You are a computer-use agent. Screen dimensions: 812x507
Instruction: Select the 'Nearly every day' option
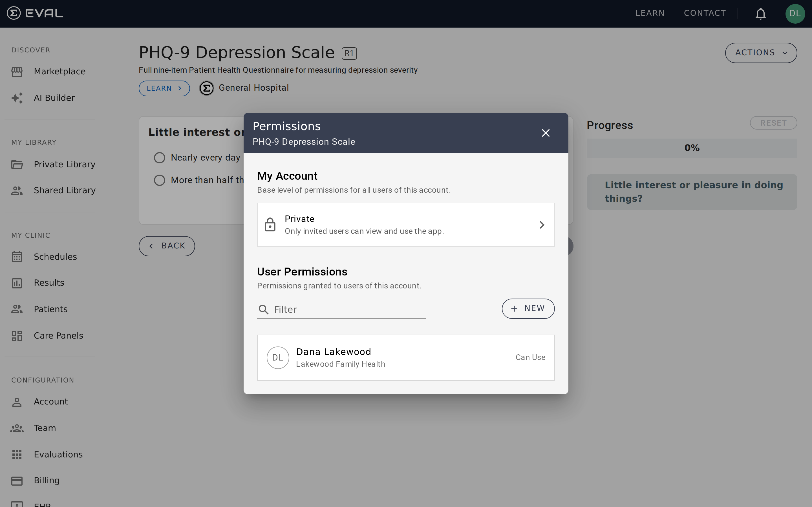[x=159, y=157]
